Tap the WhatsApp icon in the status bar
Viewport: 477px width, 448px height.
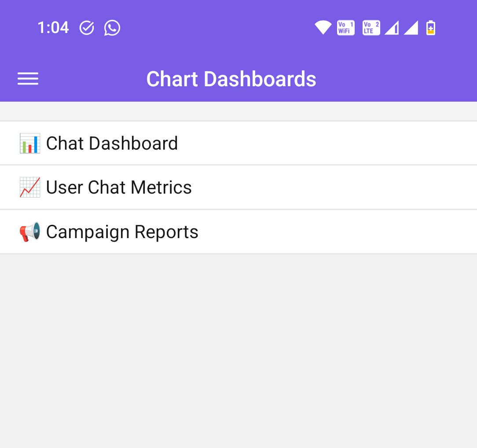pyautogui.click(x=113, y=27)
